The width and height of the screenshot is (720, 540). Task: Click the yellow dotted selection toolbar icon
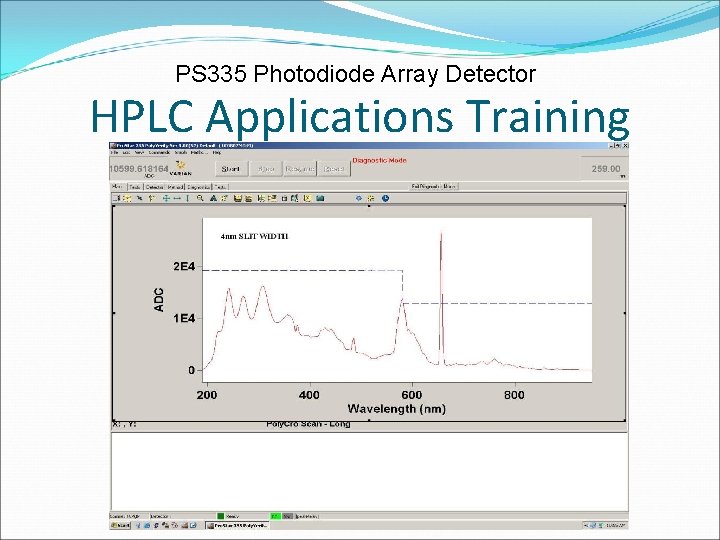click(x=127, y=198)
